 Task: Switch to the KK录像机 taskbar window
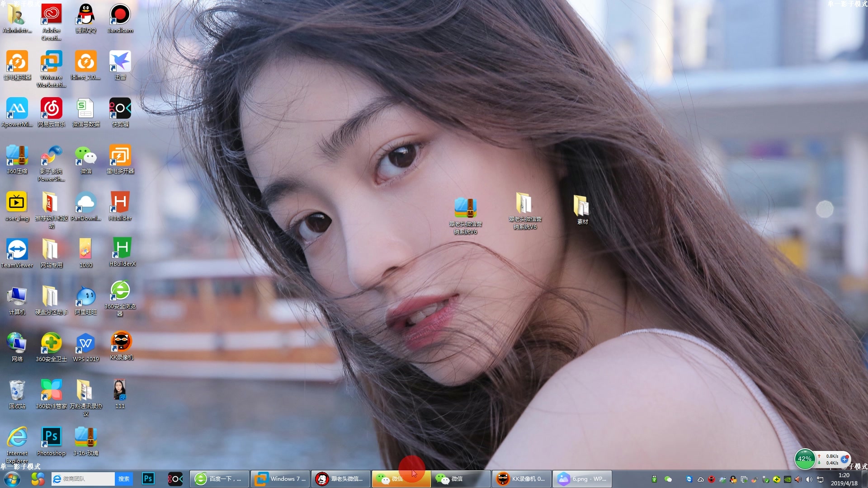point(522,479)
